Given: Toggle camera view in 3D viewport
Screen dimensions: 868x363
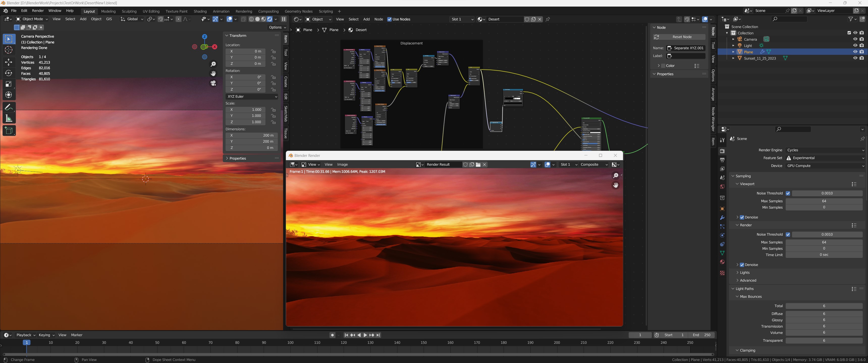Looking at the screenshot, I should [x=213, y=83].
